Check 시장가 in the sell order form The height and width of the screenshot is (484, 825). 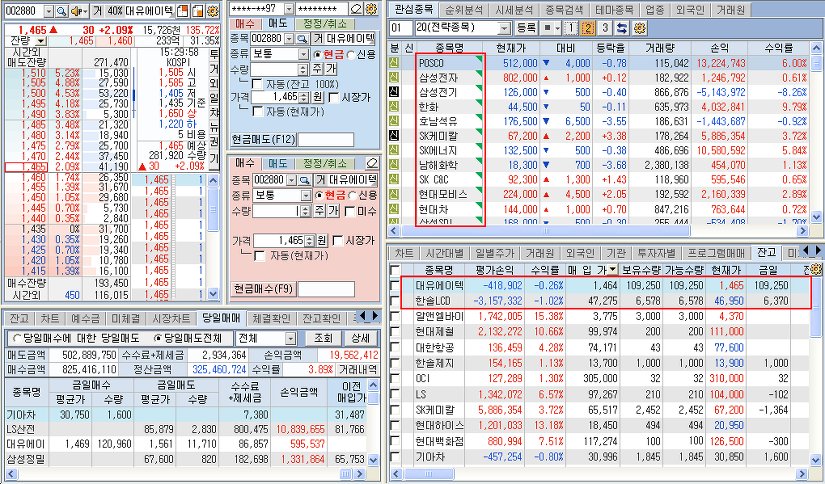(334, 97)
